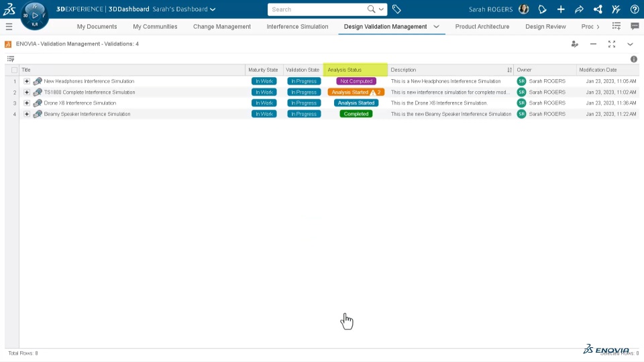Sort by the Owner column header

[x=545, y=70]
